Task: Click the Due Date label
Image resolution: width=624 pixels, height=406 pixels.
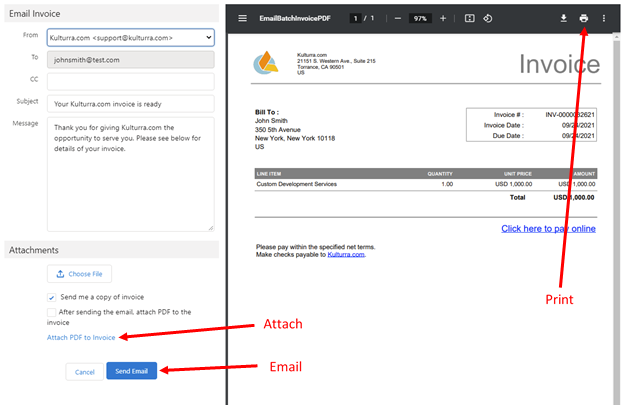Action: [x=508, y=136]
